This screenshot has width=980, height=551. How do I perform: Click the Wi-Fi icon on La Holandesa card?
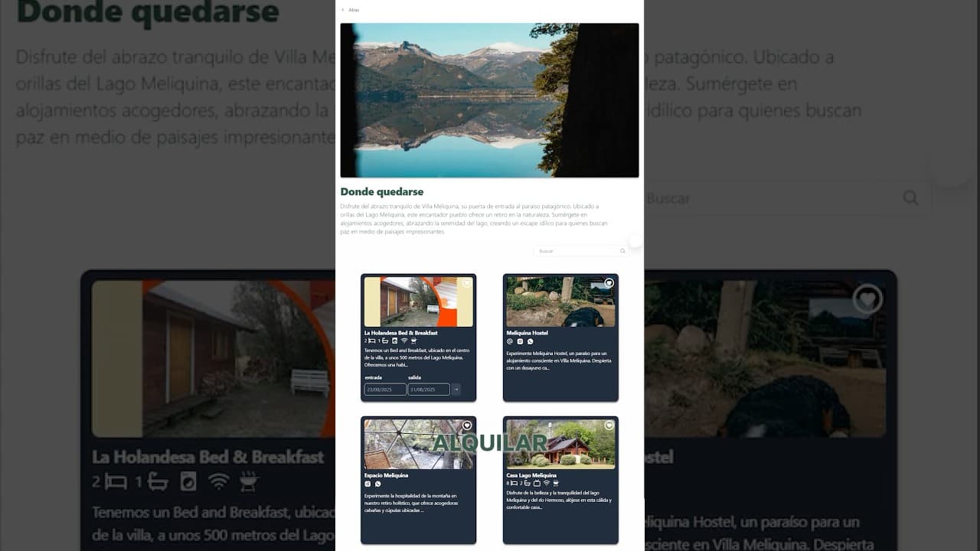(x=404, y=341)
